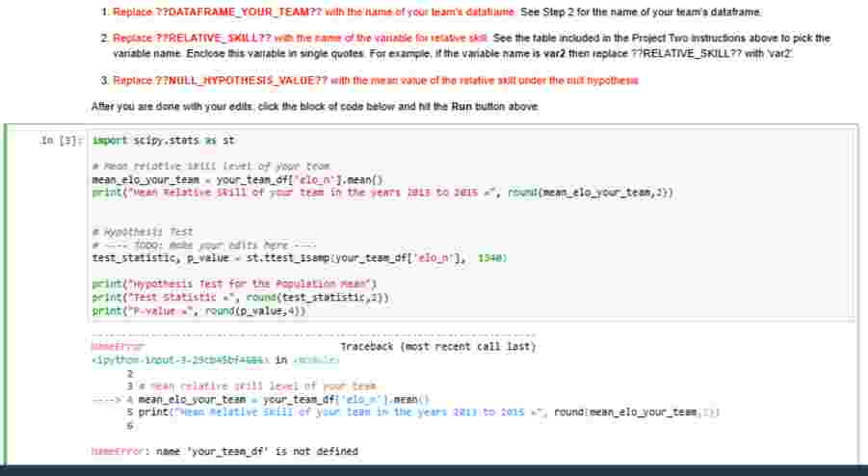Click the '# Mean relative skill level' comment in the code cell
The image size is (868, 476).
(x=211, y=166)
